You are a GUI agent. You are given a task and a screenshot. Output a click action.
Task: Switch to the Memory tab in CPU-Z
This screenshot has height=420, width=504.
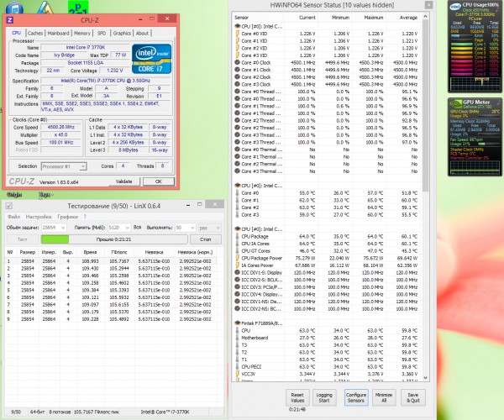(82, 33)
